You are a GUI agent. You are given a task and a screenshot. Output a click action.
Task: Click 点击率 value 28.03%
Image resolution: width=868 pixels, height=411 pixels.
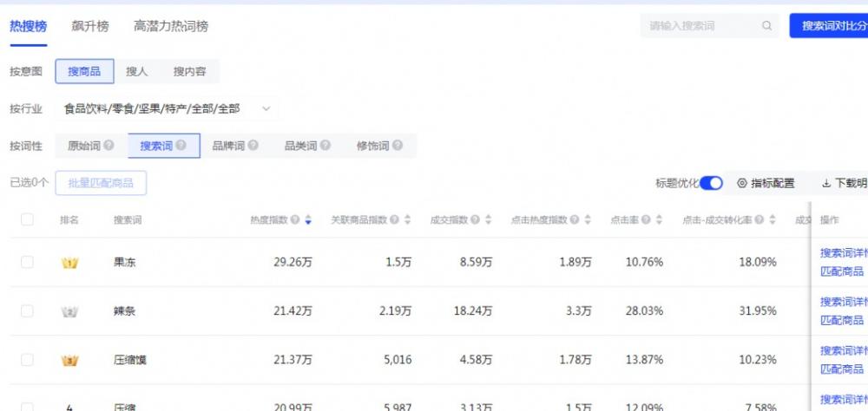click(x=644, y=311)
